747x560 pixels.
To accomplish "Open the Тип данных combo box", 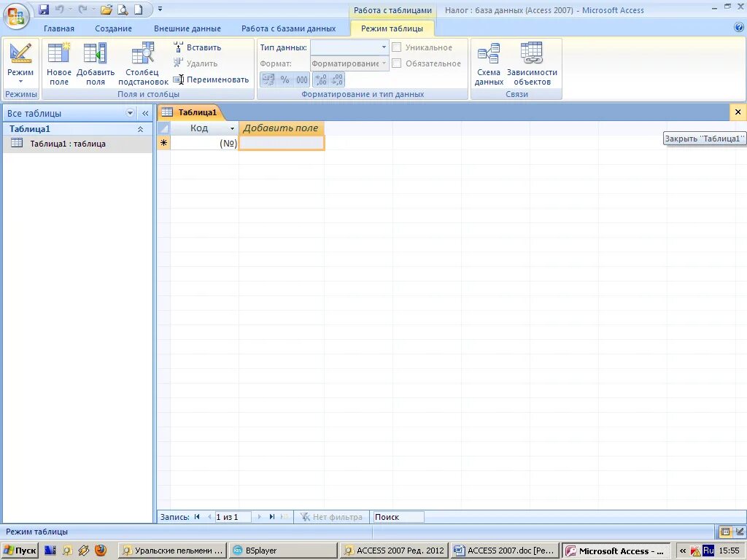I will pyautogui.click(x=349, y=47).
